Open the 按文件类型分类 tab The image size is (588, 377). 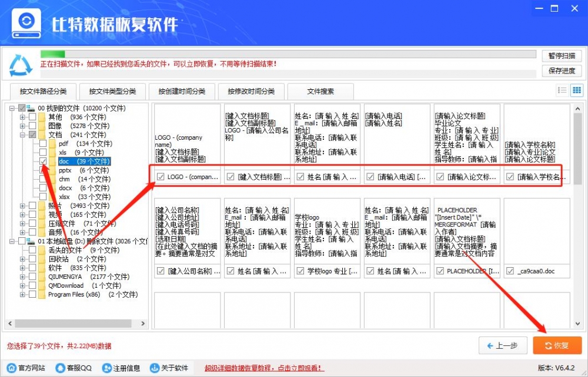pos(112,92)
